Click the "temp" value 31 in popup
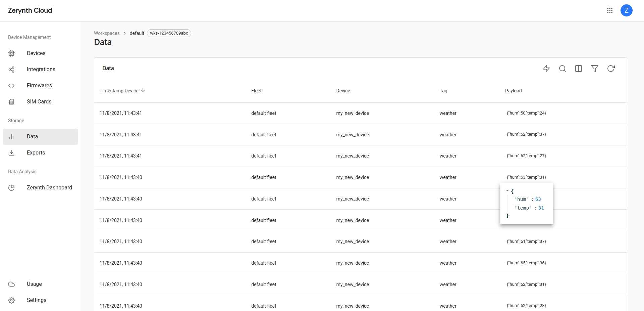Screen dimensions: 644x311 [541, 208]
